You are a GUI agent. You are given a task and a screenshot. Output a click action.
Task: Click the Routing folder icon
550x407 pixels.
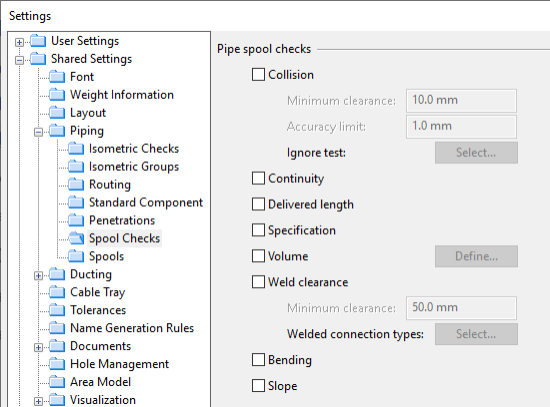tap(76, 184)
